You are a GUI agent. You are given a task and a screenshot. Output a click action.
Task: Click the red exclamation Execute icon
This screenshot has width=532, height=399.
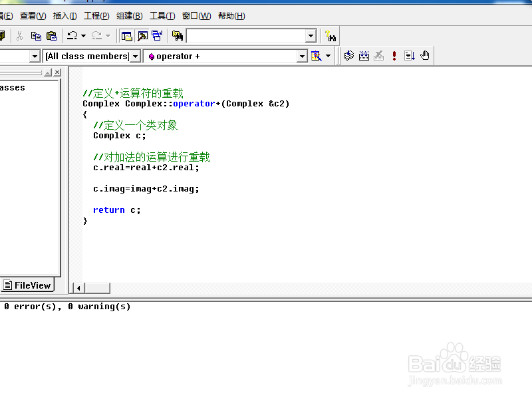click(394, 56)
